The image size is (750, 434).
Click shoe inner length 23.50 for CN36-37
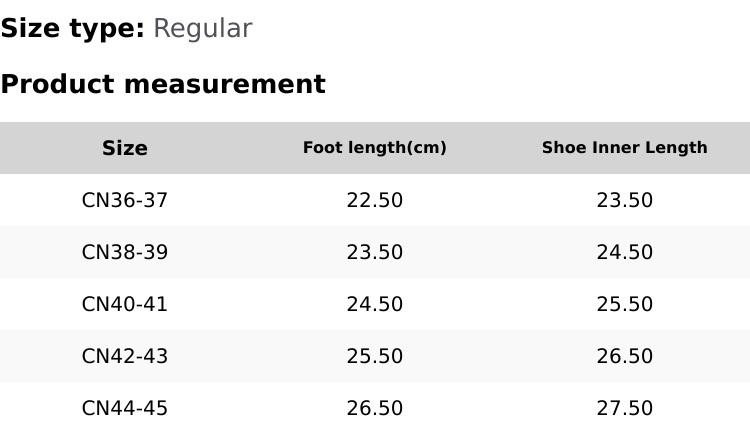tap(625, 200)
